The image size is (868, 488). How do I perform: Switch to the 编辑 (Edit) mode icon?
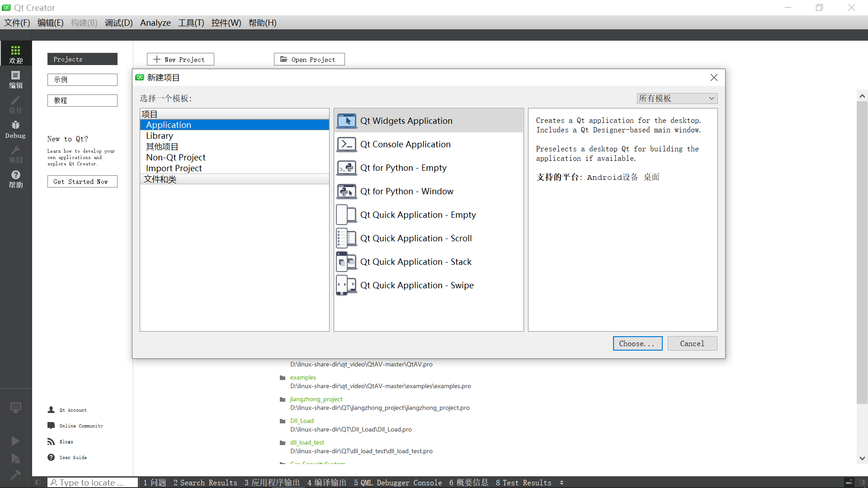tap(15, 80)
